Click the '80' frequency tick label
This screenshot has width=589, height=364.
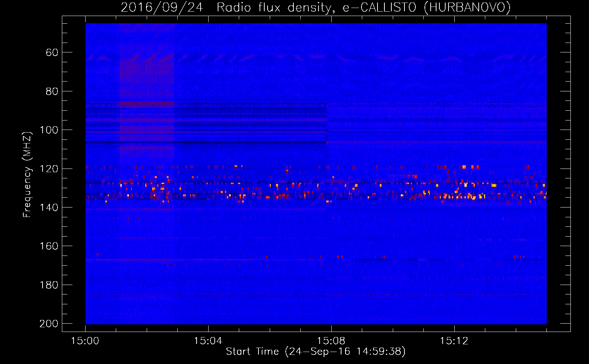point(52,91)
